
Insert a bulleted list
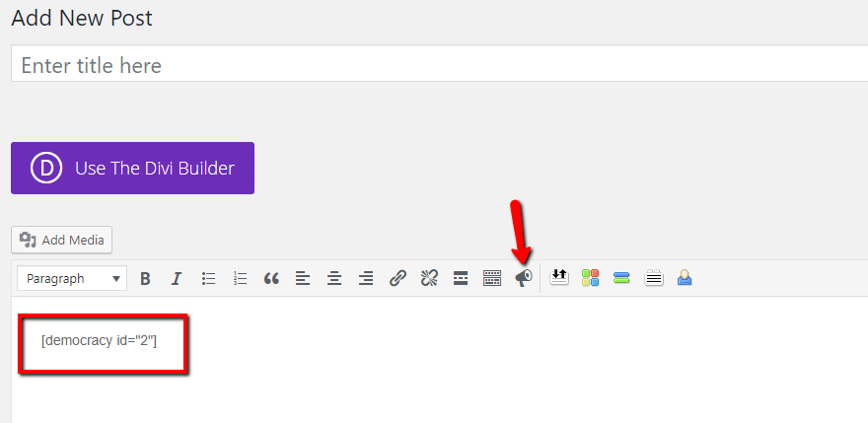[208, 278]
